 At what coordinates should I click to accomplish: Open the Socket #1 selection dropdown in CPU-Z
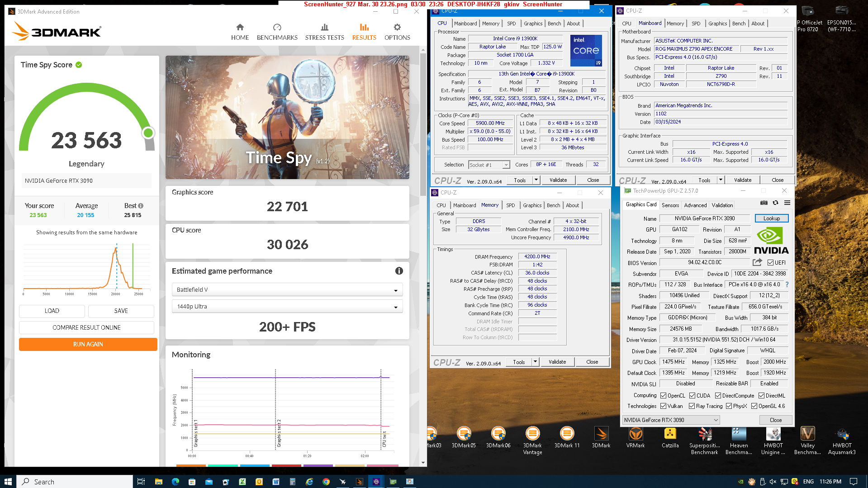[489, 165]
